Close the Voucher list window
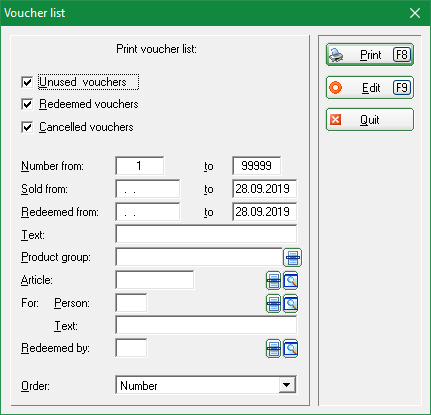431x415 pixels. pos(415,13)
